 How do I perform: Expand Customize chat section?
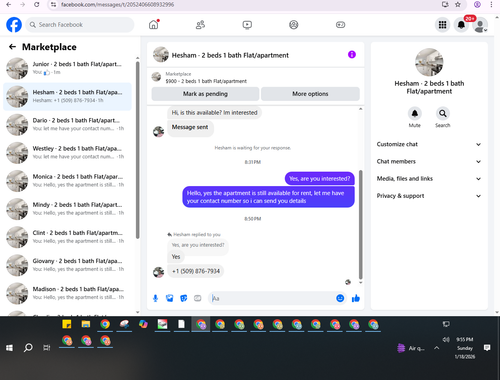click(x=429, y=144)
